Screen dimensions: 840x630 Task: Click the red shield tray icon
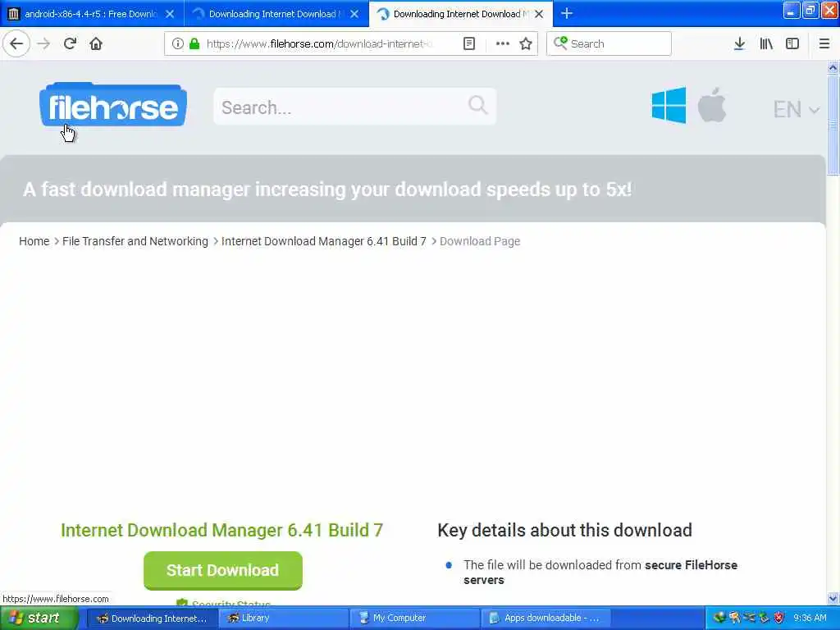[779, 619]
